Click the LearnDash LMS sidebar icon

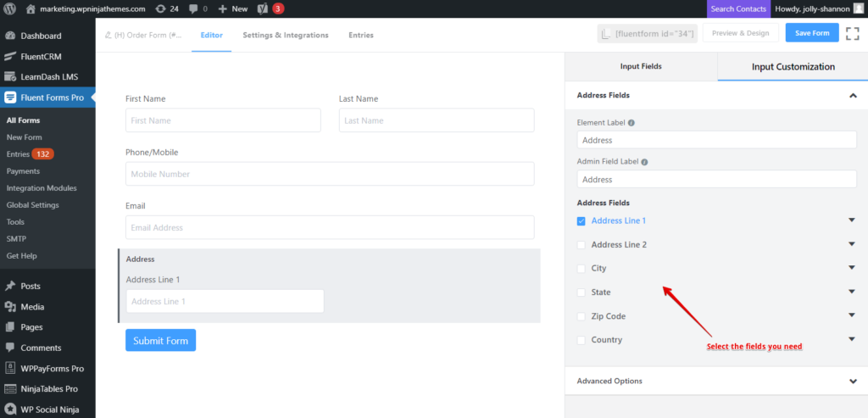tap(10, 77)
